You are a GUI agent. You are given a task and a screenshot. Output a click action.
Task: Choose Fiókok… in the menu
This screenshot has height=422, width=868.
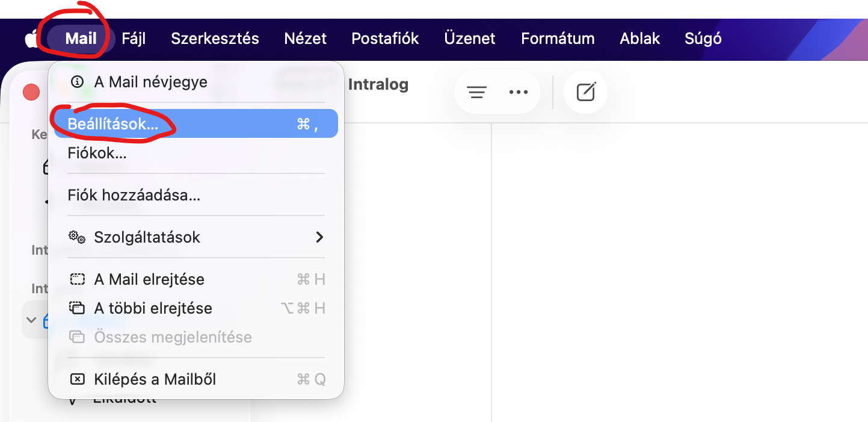tap(97, 153)
